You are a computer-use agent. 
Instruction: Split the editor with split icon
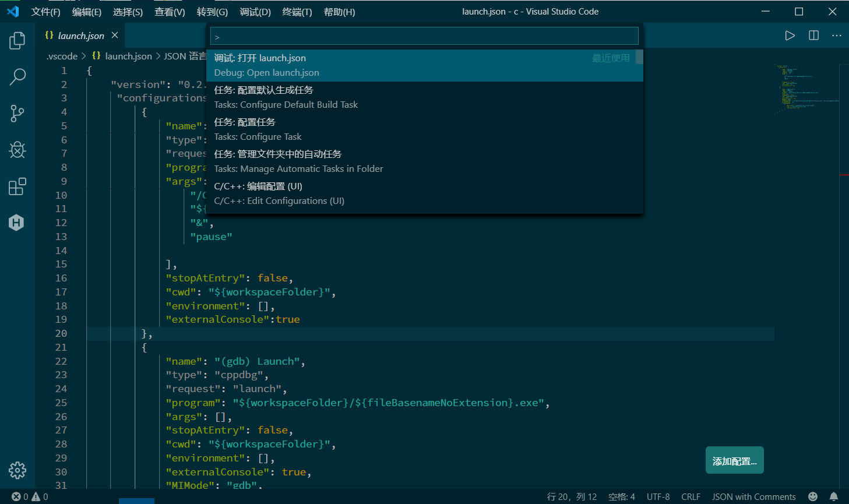[x=814, y=36]
